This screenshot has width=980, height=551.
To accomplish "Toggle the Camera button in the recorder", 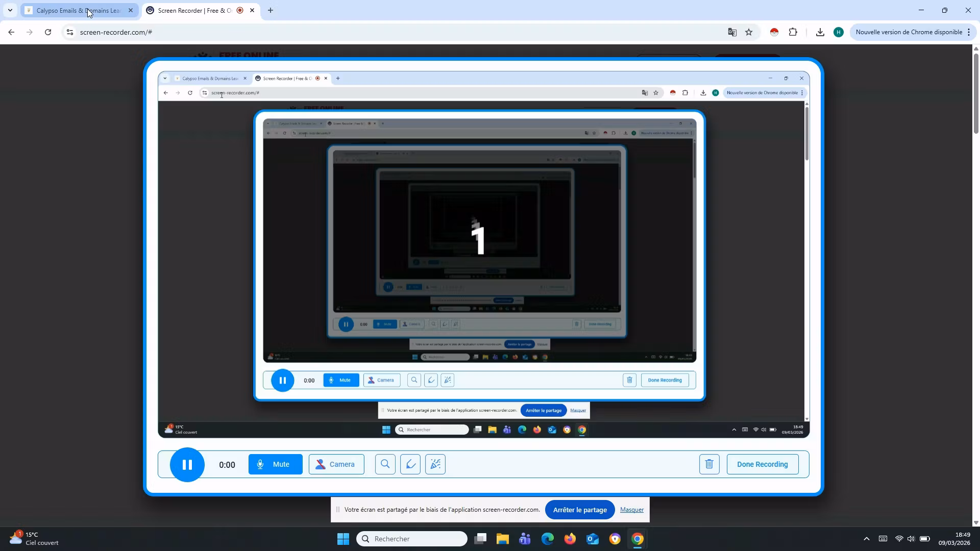I will tap(336, 464).
